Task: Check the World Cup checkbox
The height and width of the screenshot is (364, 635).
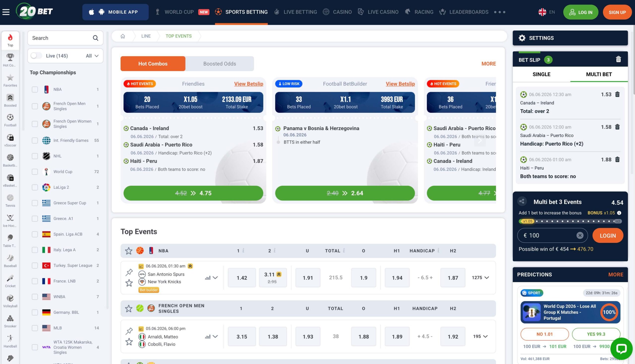Action: click(35, 172)
